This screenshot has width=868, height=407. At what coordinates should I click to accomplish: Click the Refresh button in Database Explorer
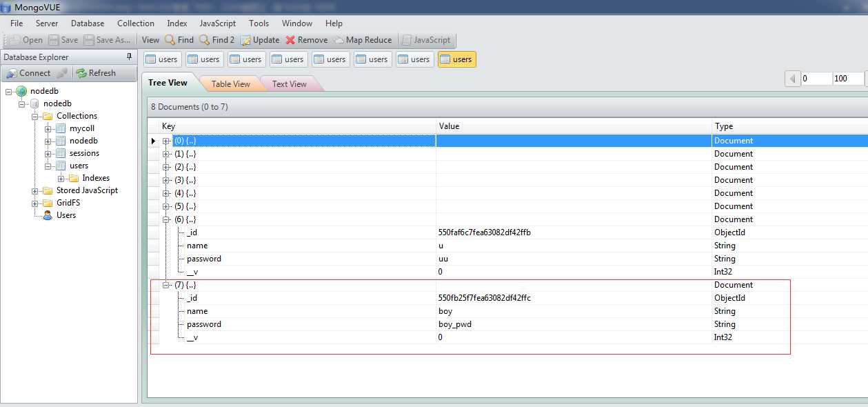coord(96,73)
